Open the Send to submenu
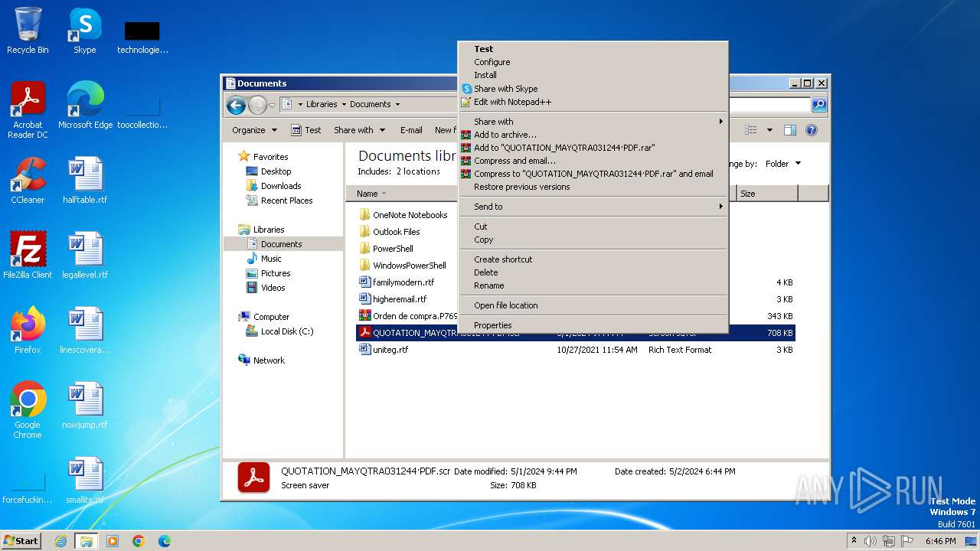Screen dimensions: 980x551 pyautogui.click(x=593, y=207)
